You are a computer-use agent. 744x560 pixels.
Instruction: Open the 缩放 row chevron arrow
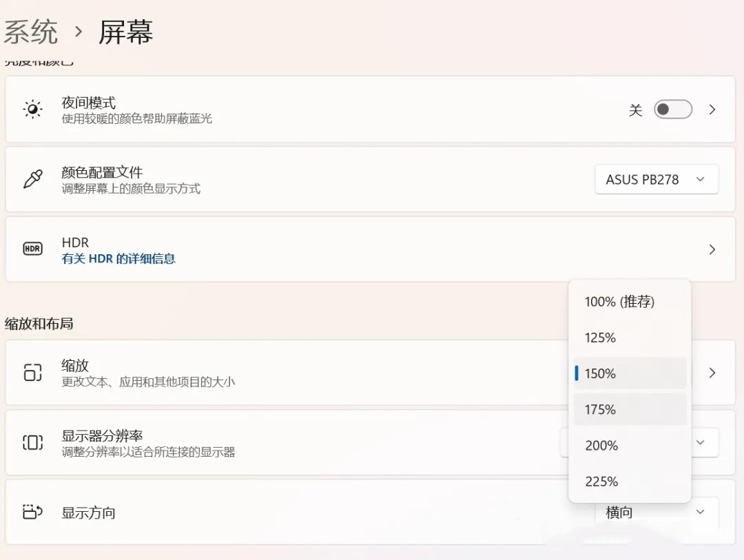tap(712, 373)
